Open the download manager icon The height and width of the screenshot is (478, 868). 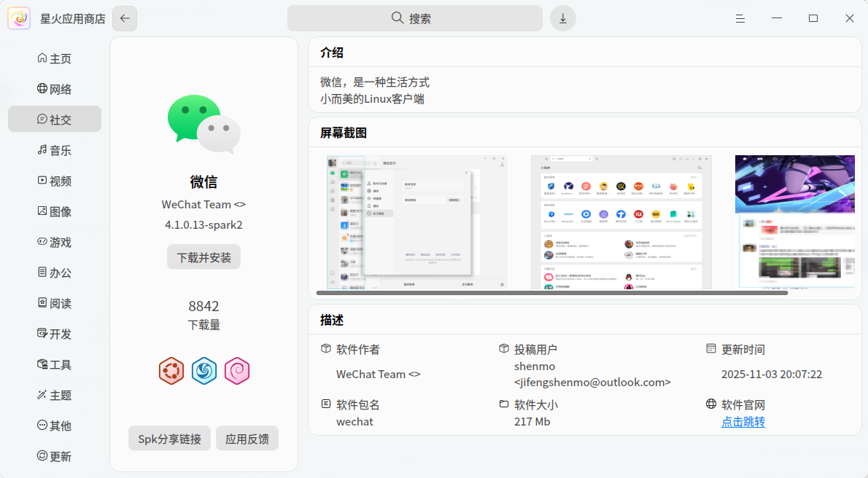563,18
